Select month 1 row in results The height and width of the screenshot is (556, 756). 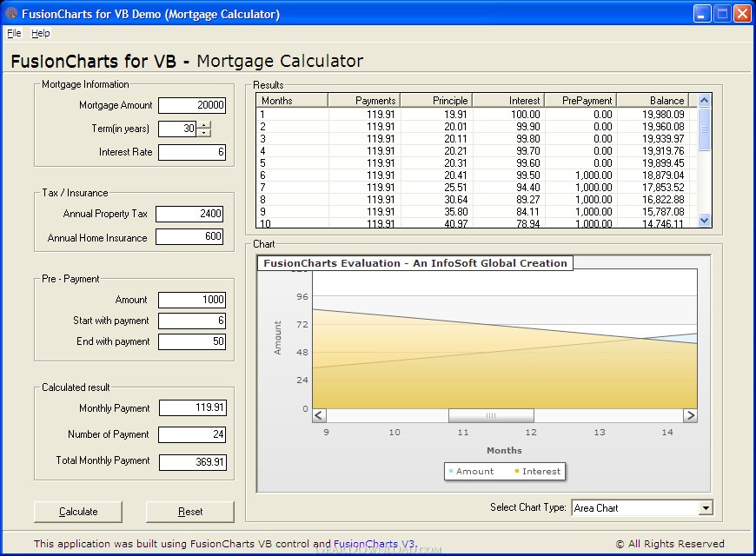coord(476,115)
